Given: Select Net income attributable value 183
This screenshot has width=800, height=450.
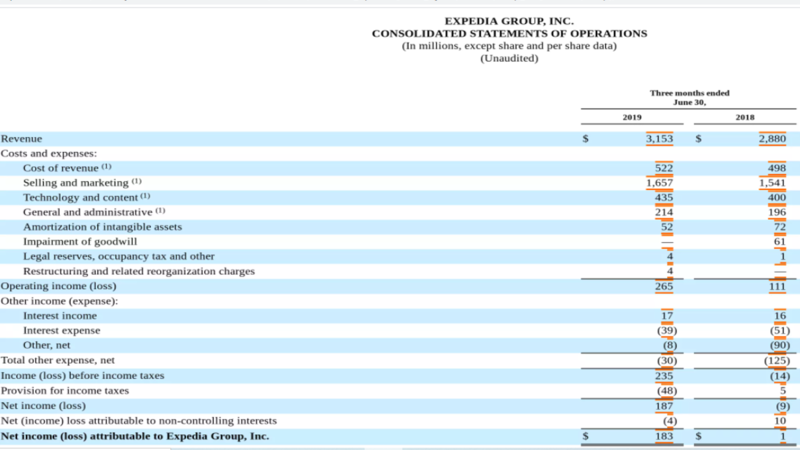Looking at the screenshot, I should click(x=664, y=436).
